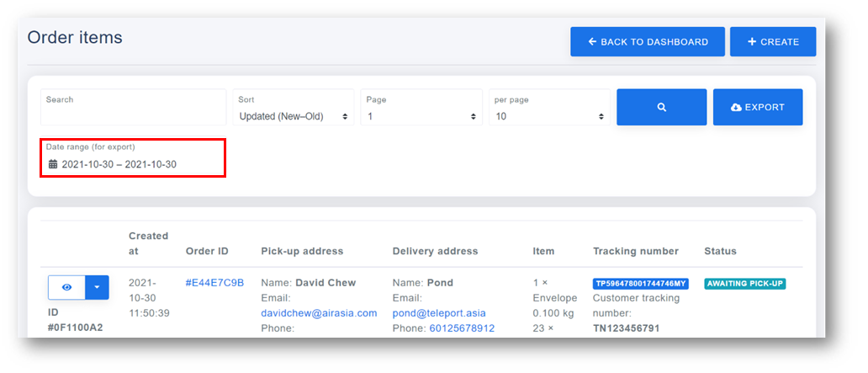The width and height of the screenshot is (868, 373).
Task: Open the Sort dropdown Updated (New–Old)
Action: (294, 107)
